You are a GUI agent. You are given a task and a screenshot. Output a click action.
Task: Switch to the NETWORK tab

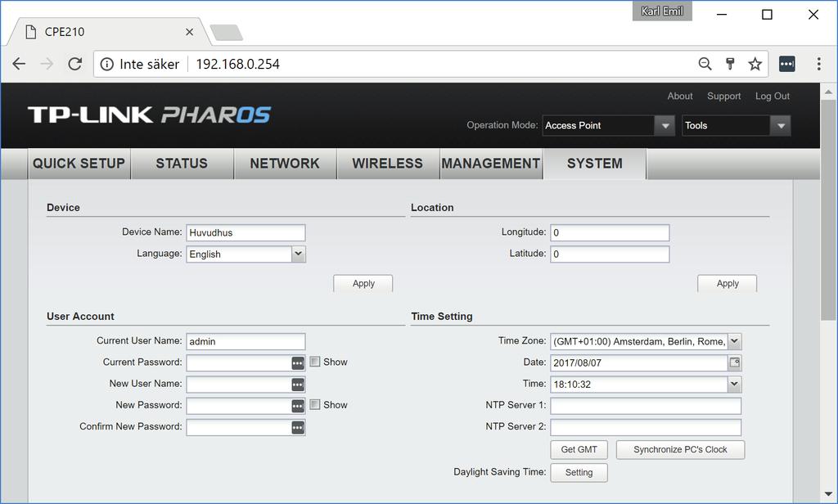click(x=285, y=164)
